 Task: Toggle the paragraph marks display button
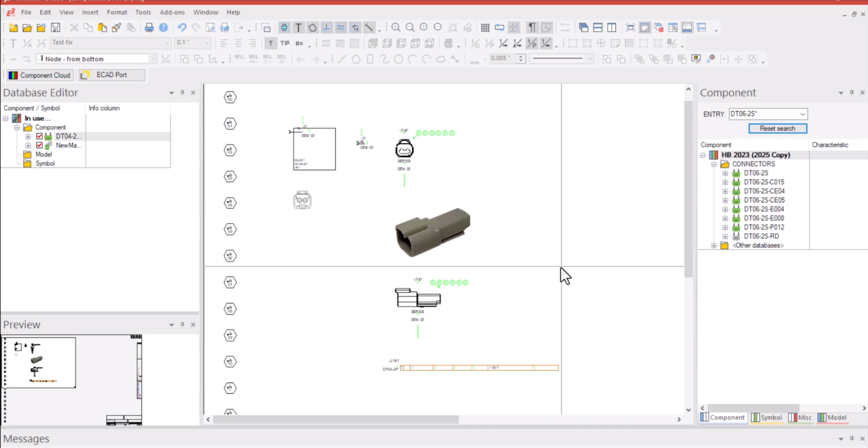pos(532,27)
